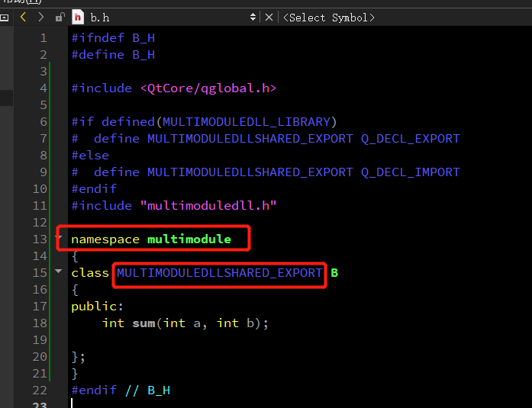Viewport: 532px width, 408px height.
Task: Click MULTIMODULEDLL_LIBRARY in the #if line
Action: [x=247, y=122]
